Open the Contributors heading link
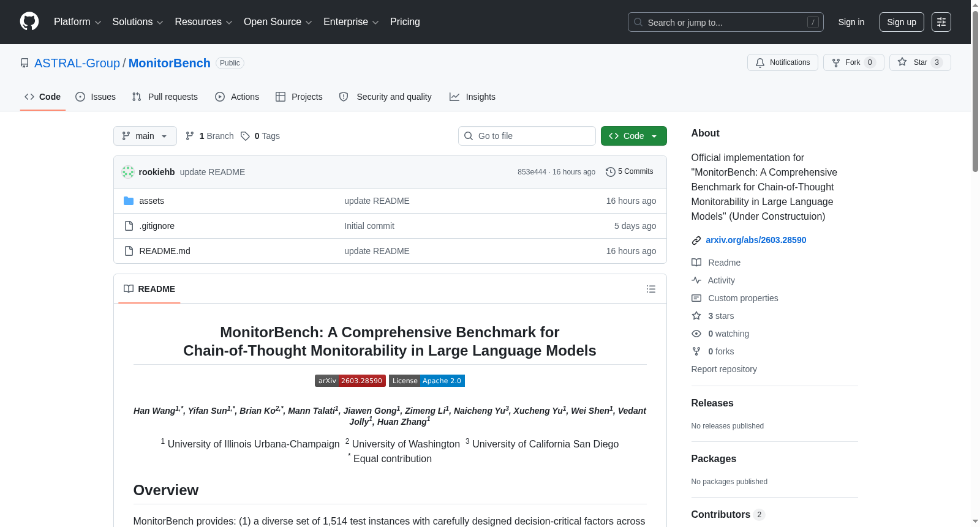The width and height of the screenshot is (980, 527). (x=728, y=514)
